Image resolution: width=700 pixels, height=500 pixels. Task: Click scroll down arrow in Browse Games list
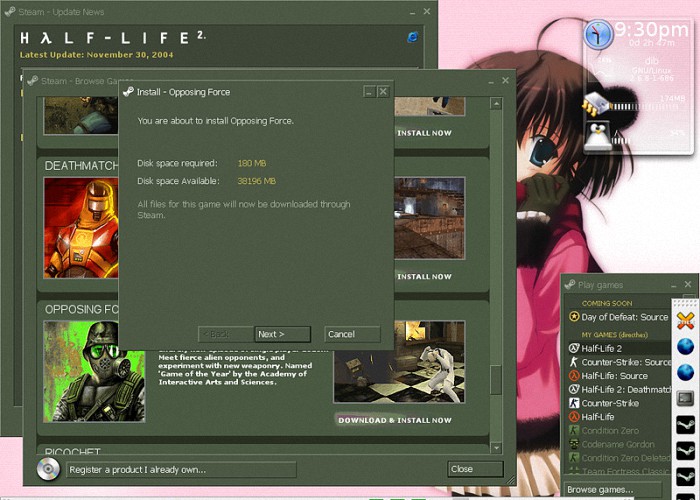click(496, 448)
